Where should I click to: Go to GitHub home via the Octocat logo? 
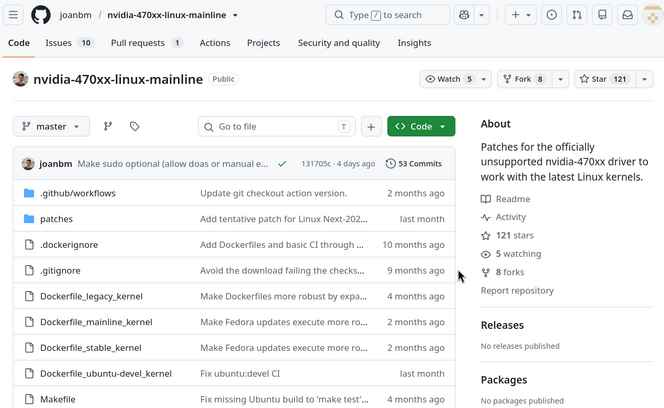pyautogui.click(x=41, y=15)
